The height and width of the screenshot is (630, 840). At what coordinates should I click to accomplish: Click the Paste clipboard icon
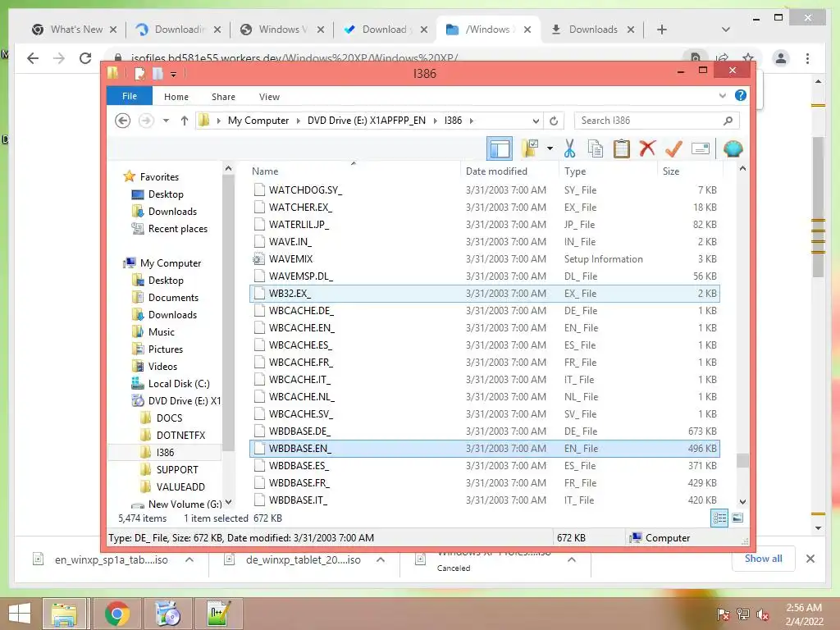[622, 148]
